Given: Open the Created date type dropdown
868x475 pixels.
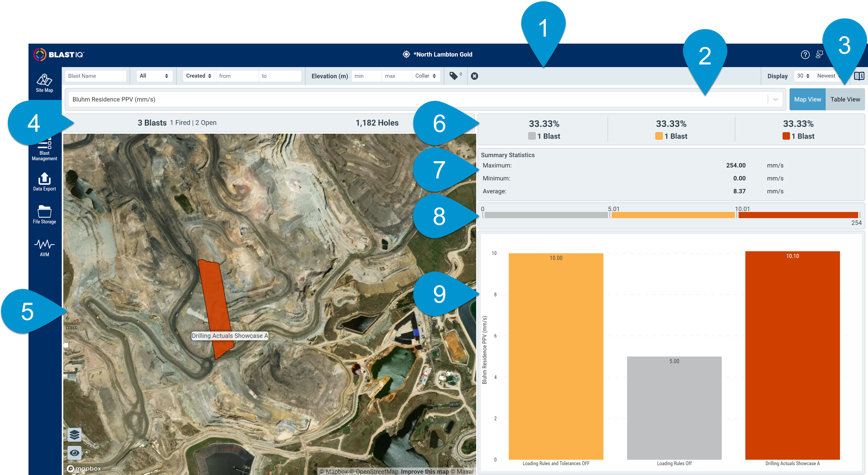Looking at the screenshot, I should pos(199,76).
